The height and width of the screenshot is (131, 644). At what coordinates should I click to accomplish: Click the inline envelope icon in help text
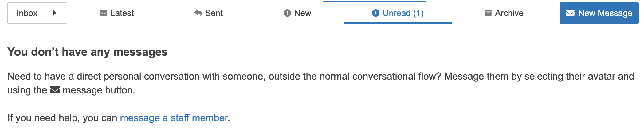pos(55,90)
